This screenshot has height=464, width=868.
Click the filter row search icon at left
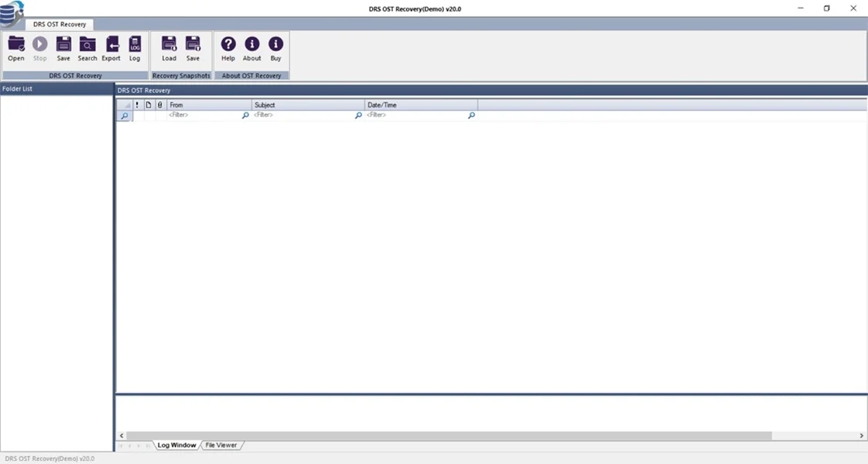(x=125, y=115)
